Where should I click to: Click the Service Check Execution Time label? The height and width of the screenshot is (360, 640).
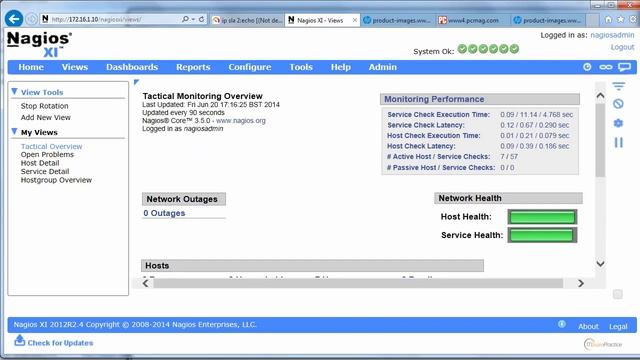pos(438,115)
